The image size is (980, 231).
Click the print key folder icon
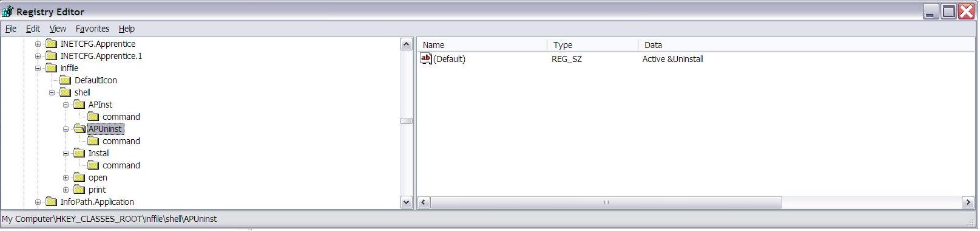coord(79,190)
